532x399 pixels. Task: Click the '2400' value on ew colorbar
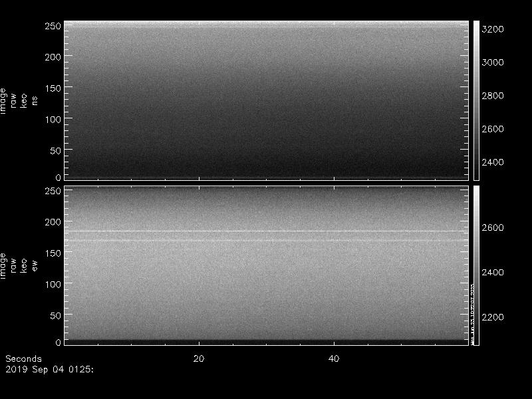(493, 272)
